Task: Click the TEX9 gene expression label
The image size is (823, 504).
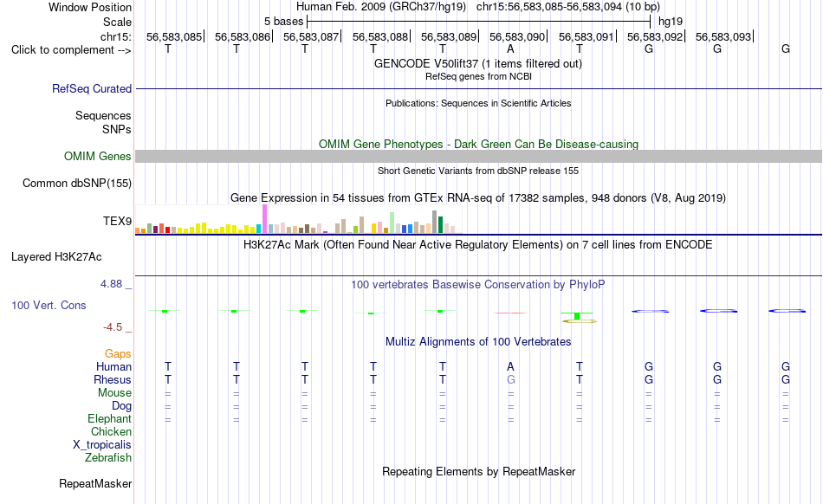Action: click(117, 222)
